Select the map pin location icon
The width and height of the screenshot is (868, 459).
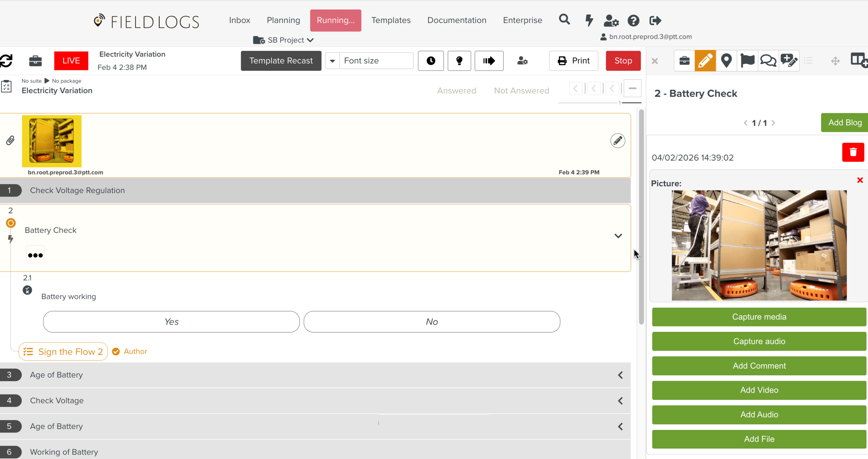click(726, 61)
